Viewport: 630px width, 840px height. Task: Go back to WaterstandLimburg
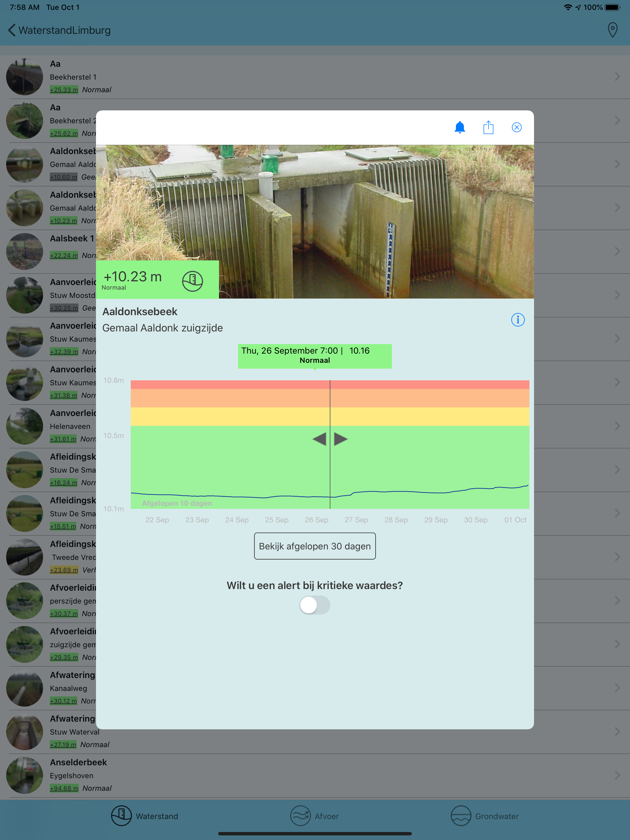(60, 30)
